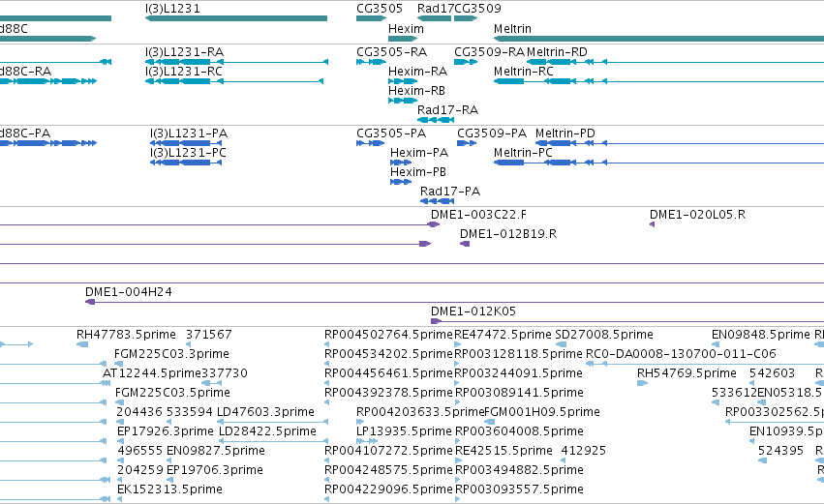Select the Rad17-RA transcript label

pos(447,110)
